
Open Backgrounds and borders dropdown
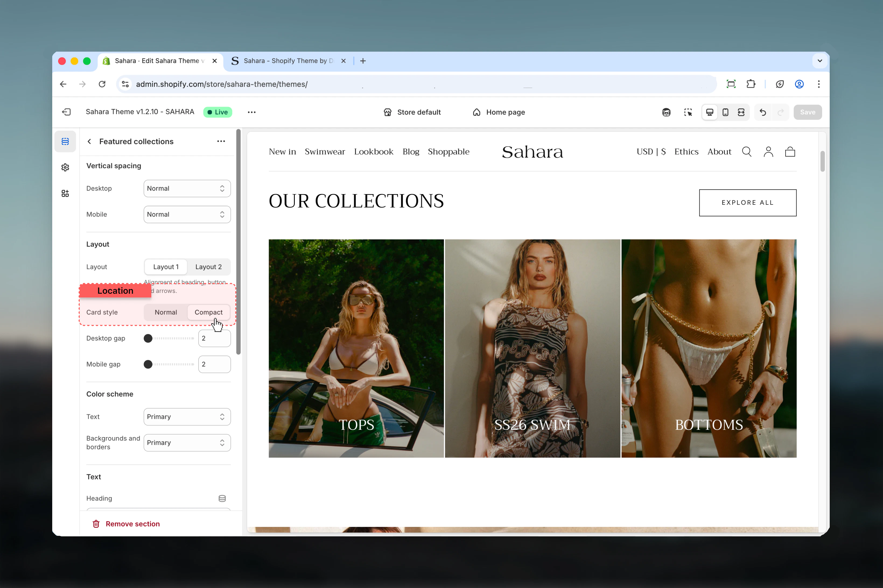187,443
